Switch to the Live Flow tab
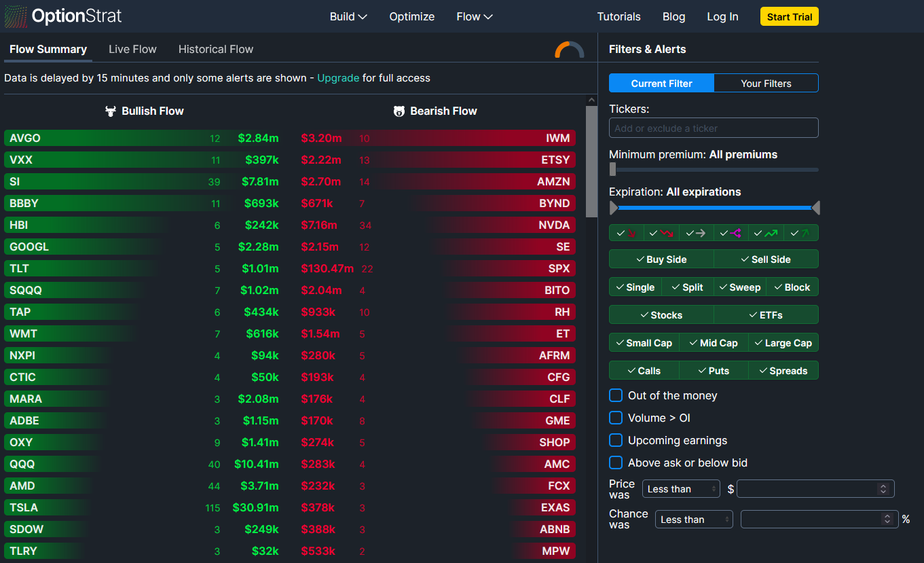Viewport: 924px width, 563px height. (x=132, y=49)
